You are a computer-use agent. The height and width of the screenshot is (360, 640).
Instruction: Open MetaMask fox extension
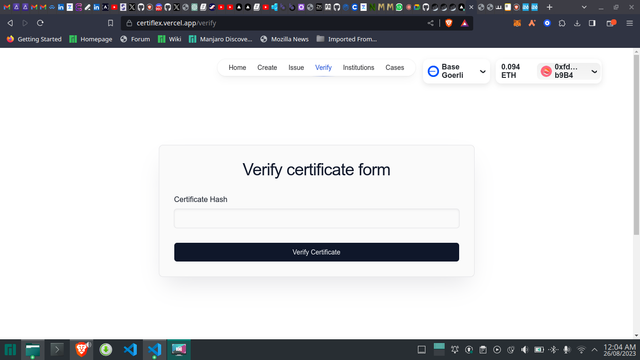tap(517, 23)
